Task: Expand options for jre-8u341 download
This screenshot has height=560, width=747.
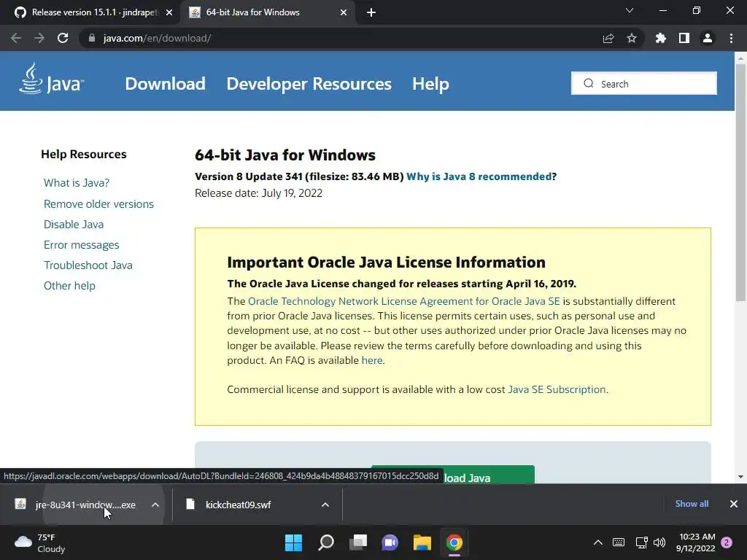Action: [155, 505]
